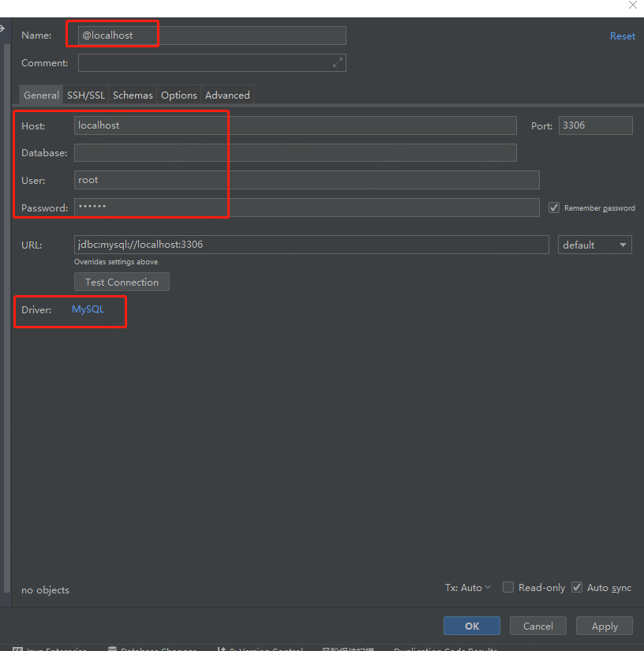Click the Test Connection button
Screen dimensions: 644x651
122,282
